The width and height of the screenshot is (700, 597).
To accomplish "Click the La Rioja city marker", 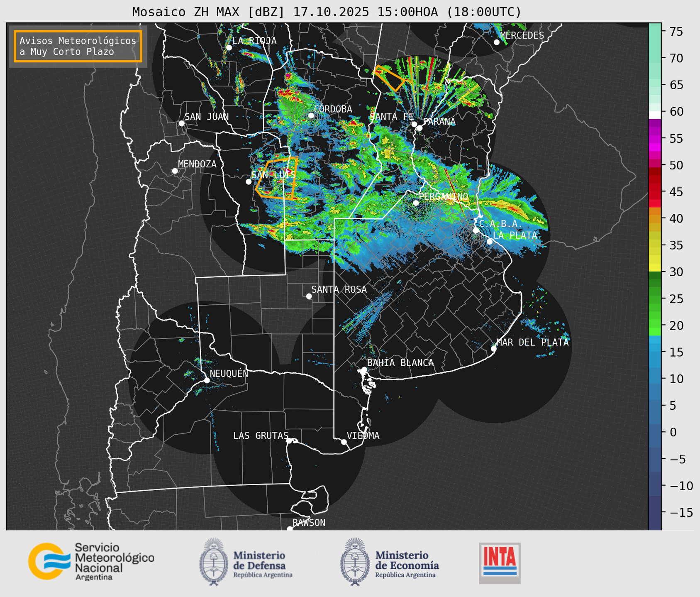I will [229, 48].
